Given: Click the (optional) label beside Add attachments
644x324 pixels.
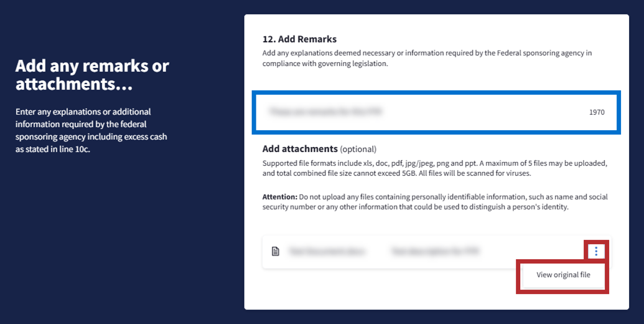Looking at the screenshot, I should (x=358, y=150).
